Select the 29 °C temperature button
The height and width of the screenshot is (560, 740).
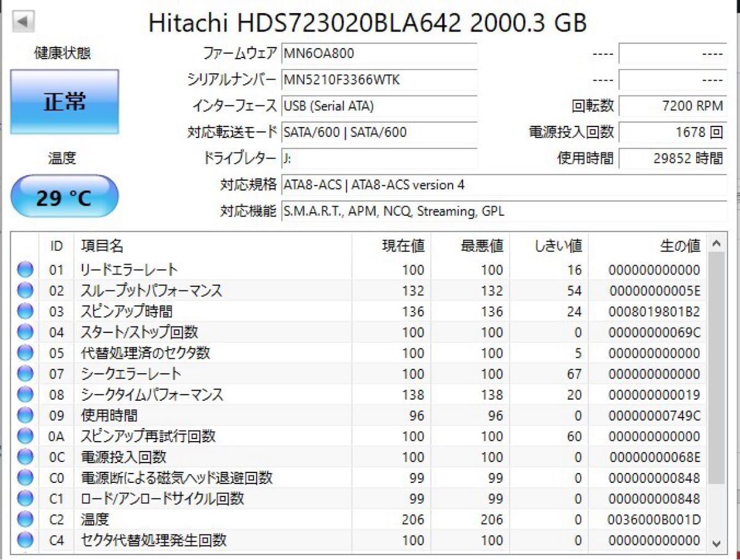pos(65,197)
